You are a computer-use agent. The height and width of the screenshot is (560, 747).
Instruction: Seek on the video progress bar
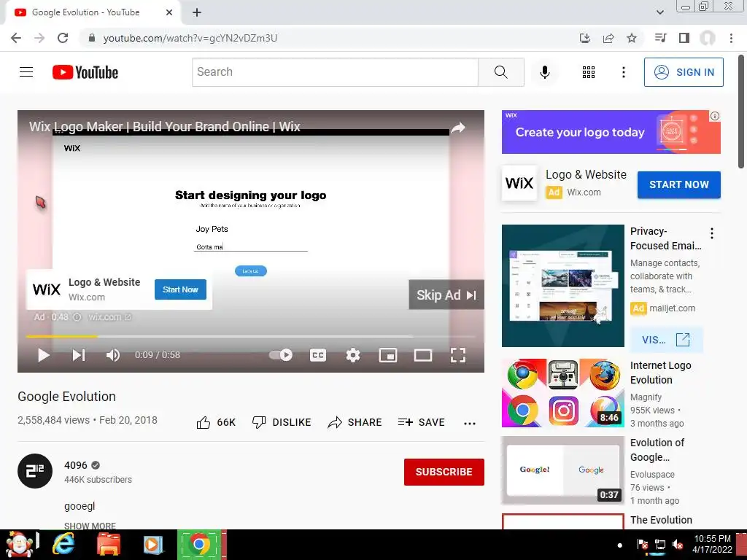coord(251,336)
